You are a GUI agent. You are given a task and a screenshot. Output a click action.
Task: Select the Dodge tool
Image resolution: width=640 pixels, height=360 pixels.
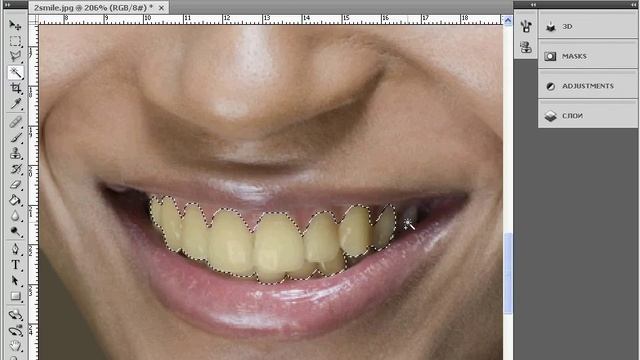coord(16,231)
